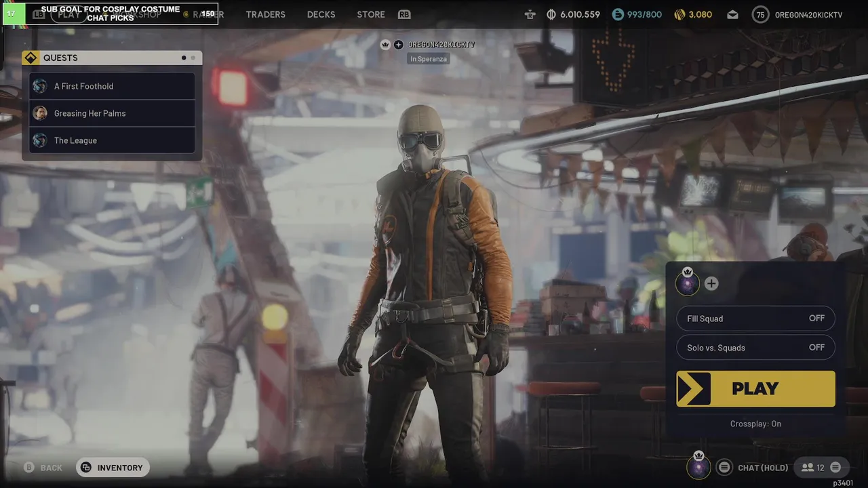Screen dimensions: 868x488
Task: Open the Traders tab
Action: 265,14
